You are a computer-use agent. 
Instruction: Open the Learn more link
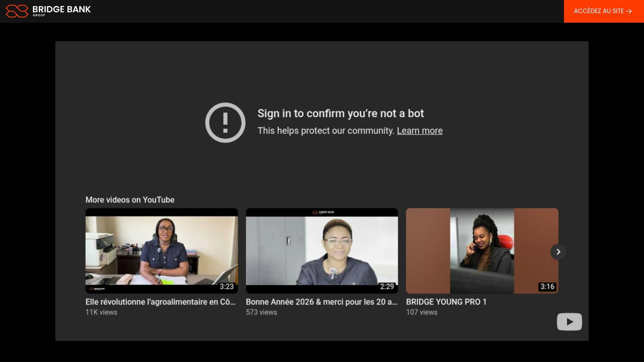tap(419, 131)
